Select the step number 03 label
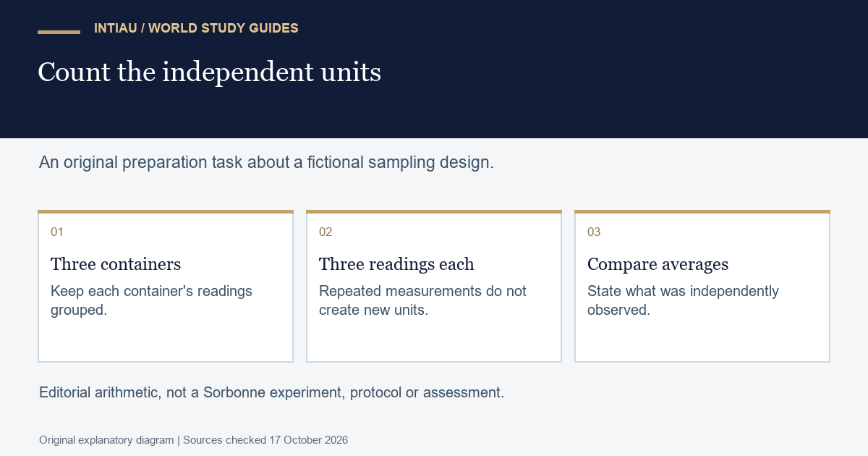The width and height of the screenshot is (868, 456). pos(594,232)
